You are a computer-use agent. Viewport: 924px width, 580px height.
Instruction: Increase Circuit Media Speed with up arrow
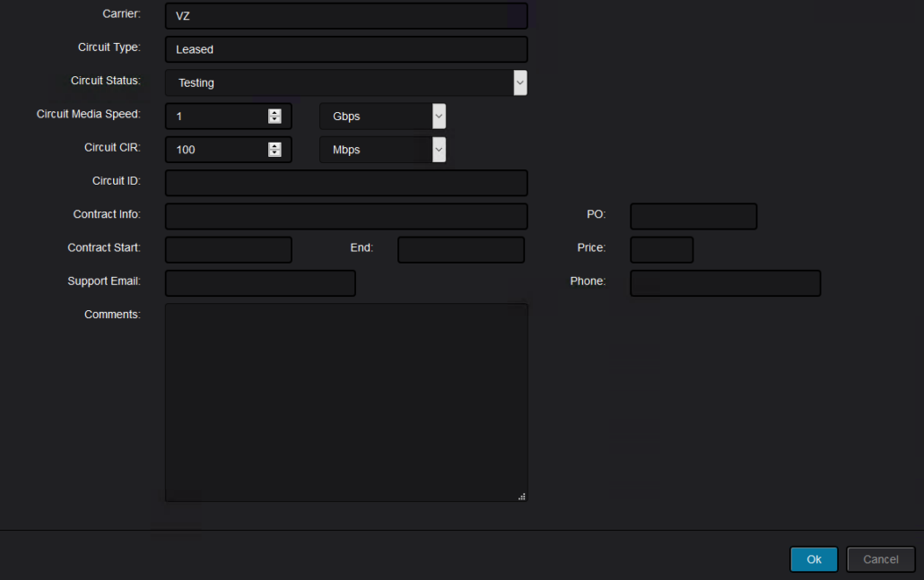click(x=275, y=112)
